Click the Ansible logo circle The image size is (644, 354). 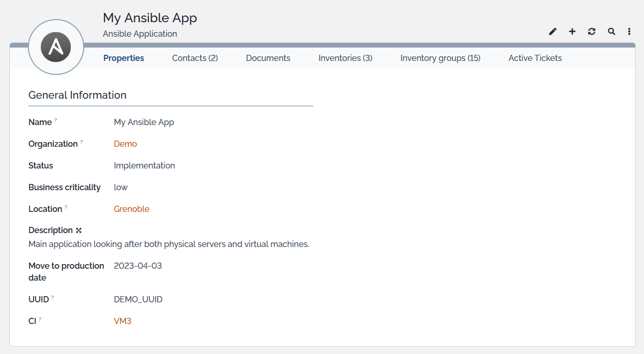point(56,48)
